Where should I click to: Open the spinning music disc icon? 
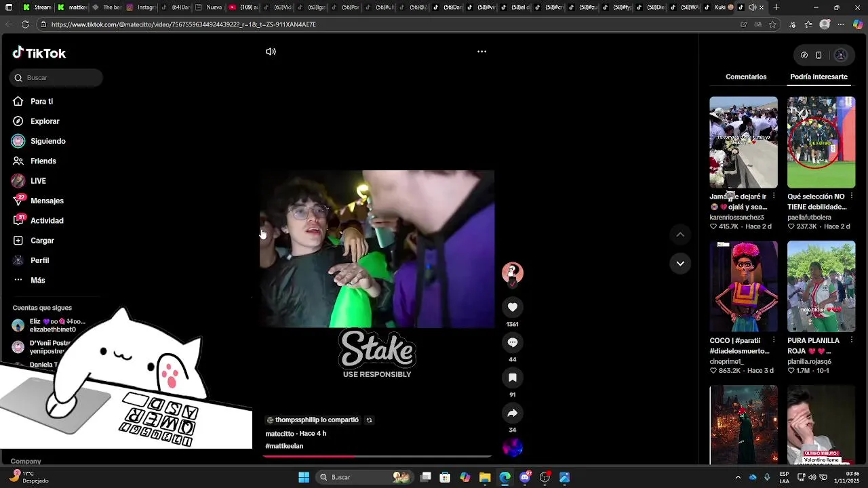513,447
